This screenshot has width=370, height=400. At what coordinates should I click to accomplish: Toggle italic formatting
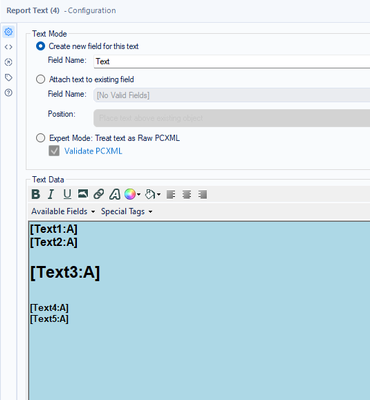51,194
